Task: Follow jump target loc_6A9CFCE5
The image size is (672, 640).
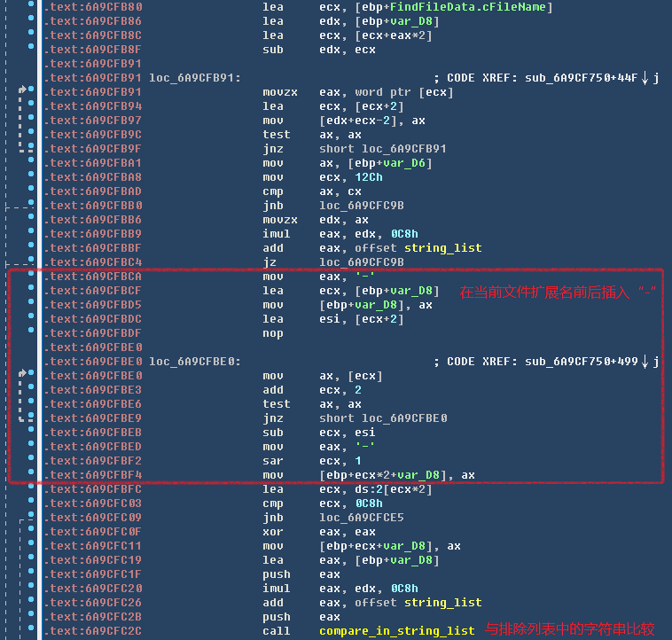Action: pyautogui.click(x=362, y=518)
